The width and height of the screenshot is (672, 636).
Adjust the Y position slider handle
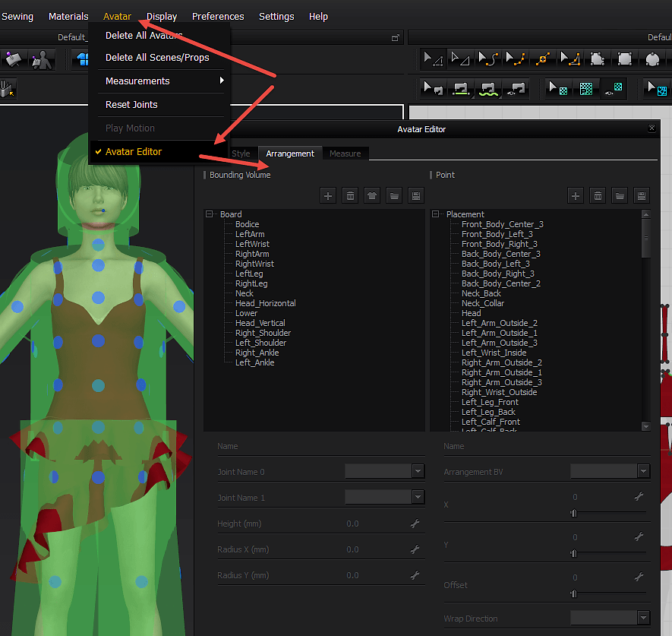tap(574, 553)
